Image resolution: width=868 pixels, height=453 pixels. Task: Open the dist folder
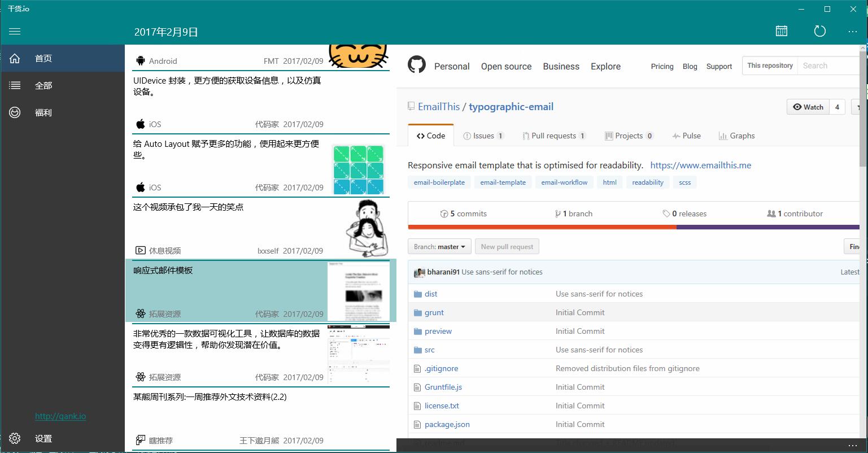431,294
